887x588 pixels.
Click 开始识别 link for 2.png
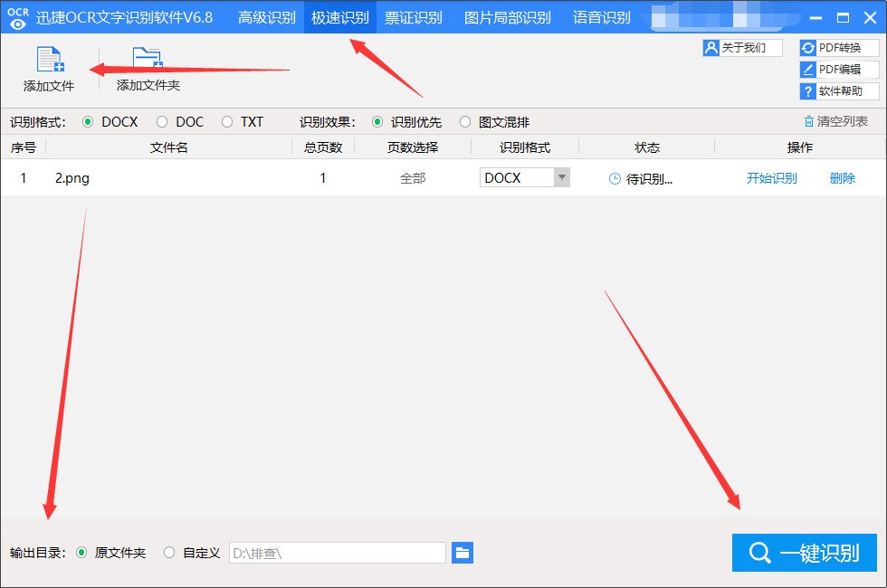[x=771, y=178]
